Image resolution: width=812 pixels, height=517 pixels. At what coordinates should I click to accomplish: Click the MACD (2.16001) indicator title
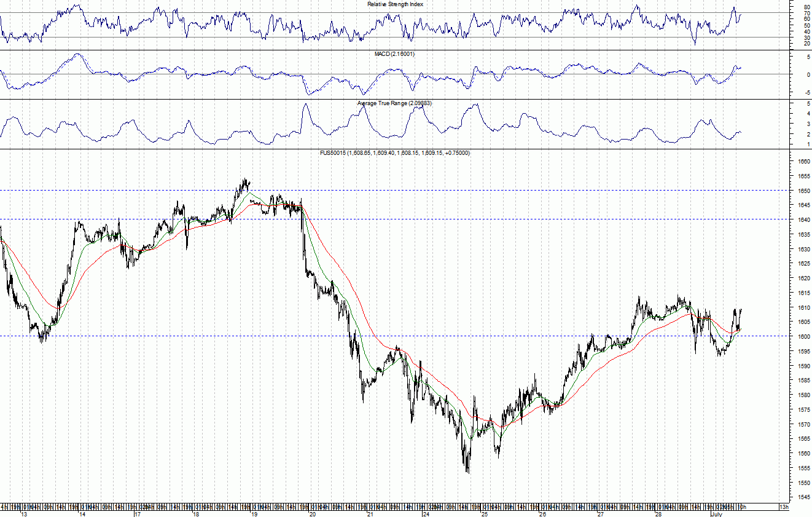point(394,54)
